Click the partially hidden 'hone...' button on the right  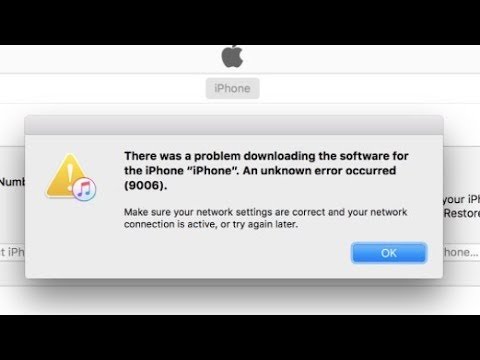(462, 252)
